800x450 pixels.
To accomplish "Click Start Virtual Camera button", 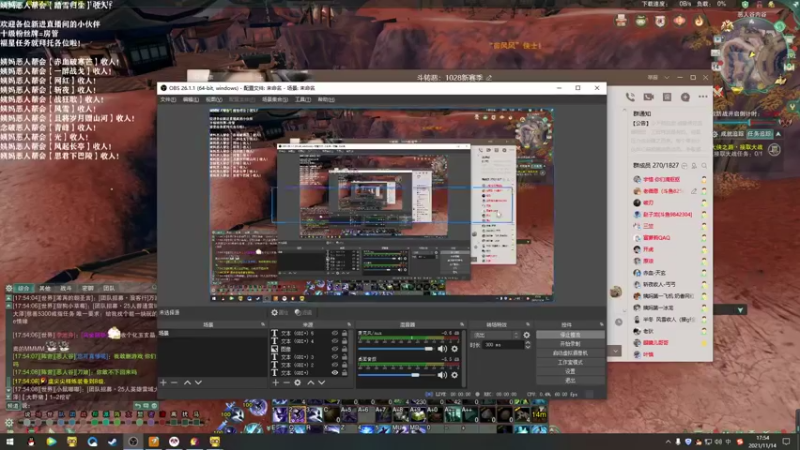I will point(570,353).
